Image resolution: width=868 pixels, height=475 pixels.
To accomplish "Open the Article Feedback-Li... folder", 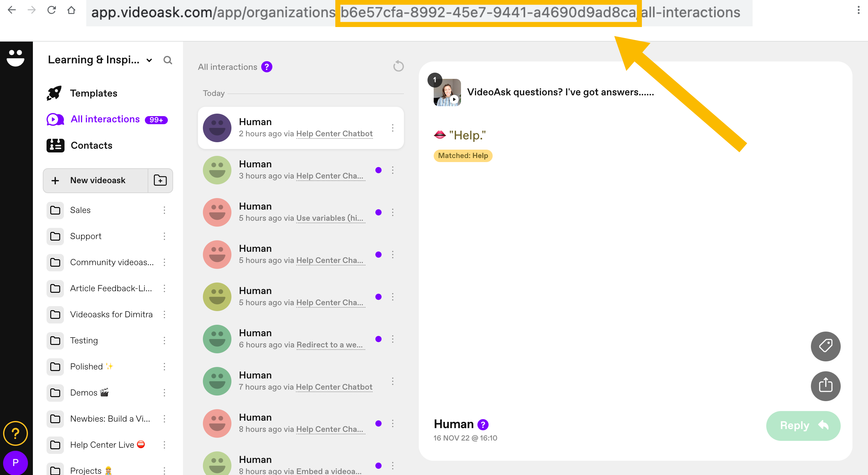I will coord(111,288).
